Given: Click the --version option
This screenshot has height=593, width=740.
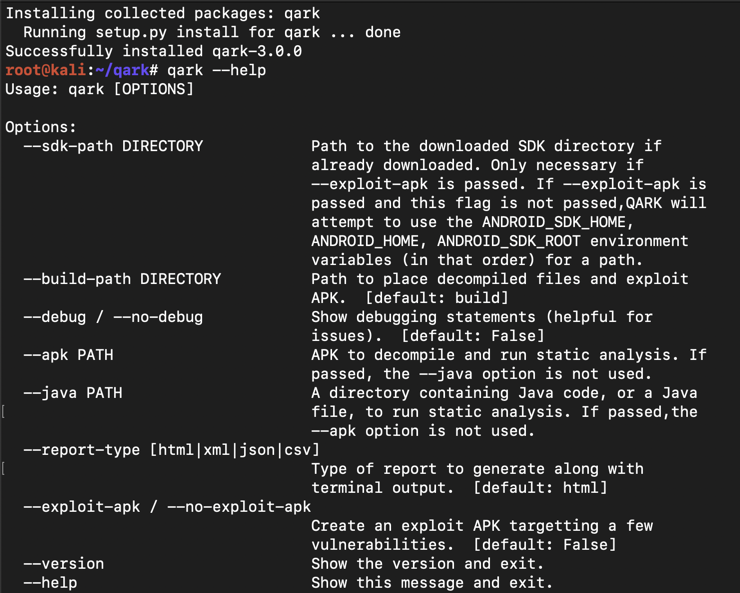Looking at the screenshot, I should [x=63, y=564].
